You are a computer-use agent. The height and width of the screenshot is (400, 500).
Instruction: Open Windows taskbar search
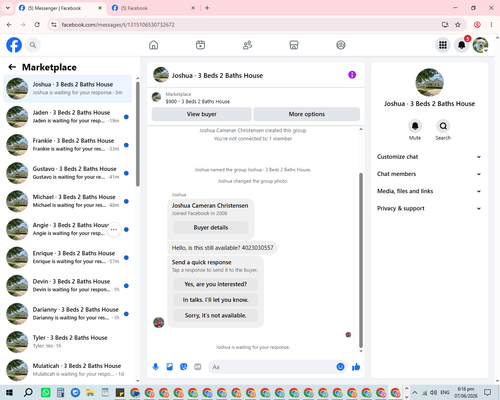click(x=28, y=392)
